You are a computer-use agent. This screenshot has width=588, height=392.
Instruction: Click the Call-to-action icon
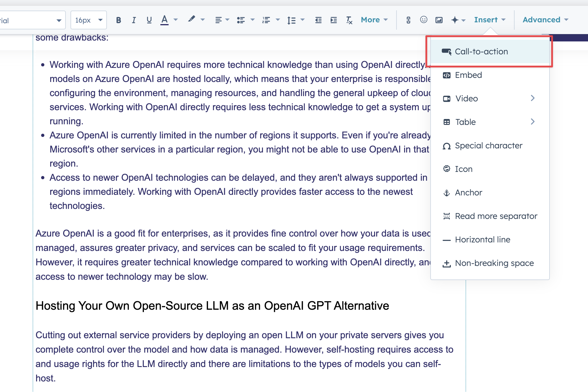446,52
